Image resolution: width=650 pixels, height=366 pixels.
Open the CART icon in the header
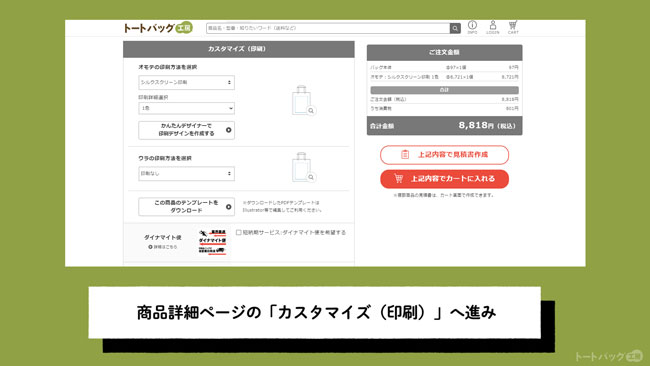(x=513, y=27)
